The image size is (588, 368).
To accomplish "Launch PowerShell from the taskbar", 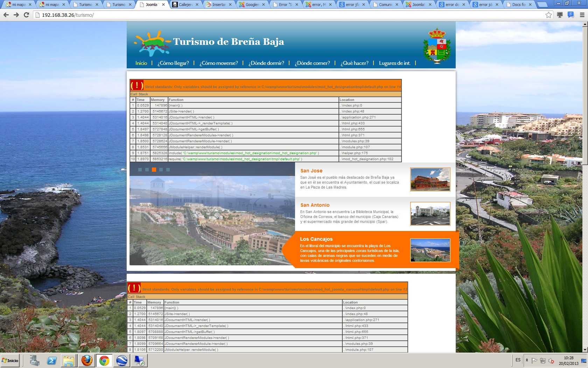I will click(x=52, y=360).
